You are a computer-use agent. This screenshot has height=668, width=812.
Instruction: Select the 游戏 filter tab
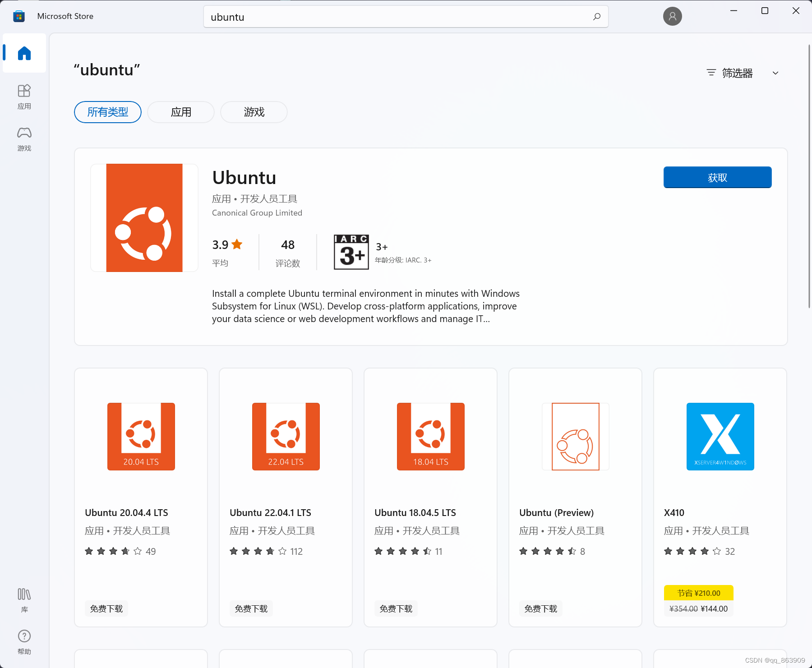(254, 112)
